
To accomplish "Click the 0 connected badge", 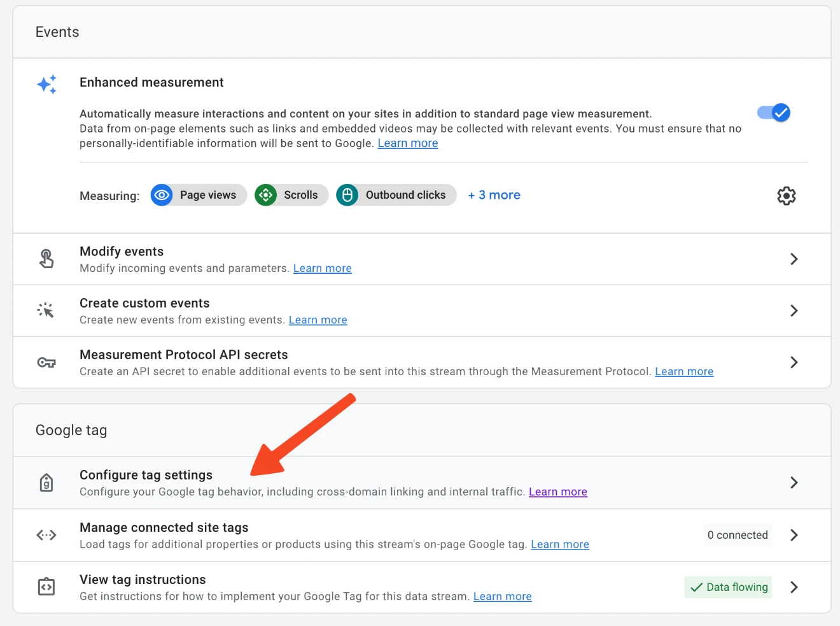I will pos(738,535).
